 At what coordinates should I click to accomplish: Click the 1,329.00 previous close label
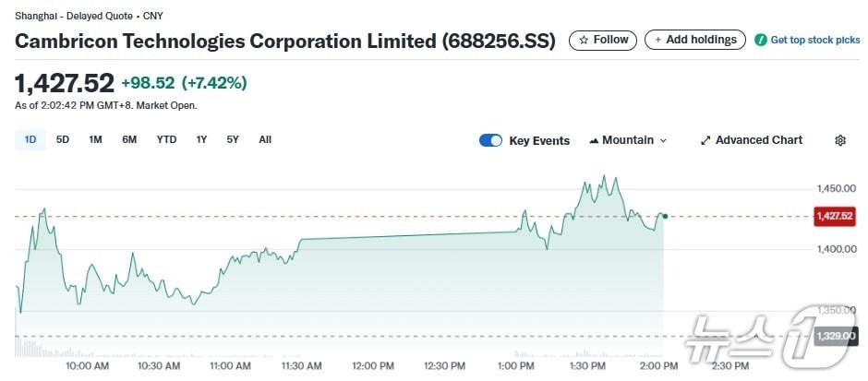pyautogui.click(x=835, y=337)
